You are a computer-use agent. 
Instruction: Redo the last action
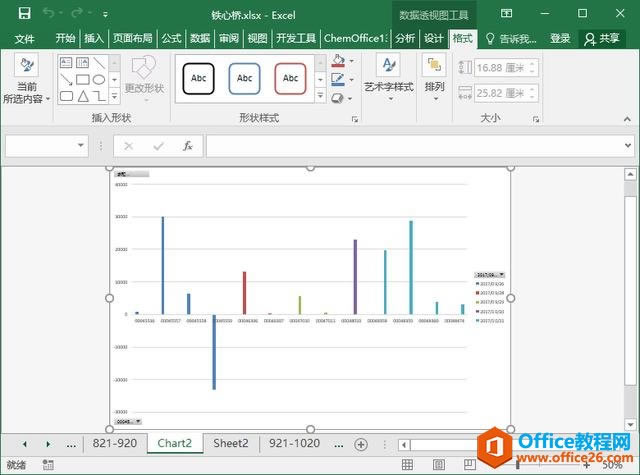(x=77, y=14)
